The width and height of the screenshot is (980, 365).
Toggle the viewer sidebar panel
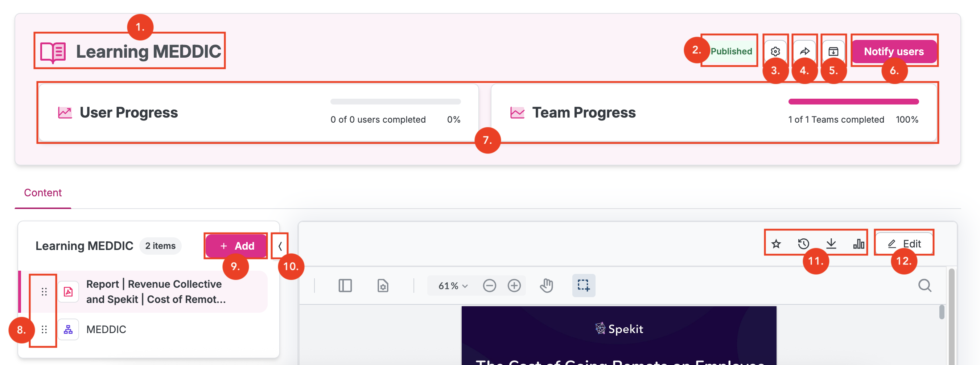pyautogui.click(x=345, y=286)
